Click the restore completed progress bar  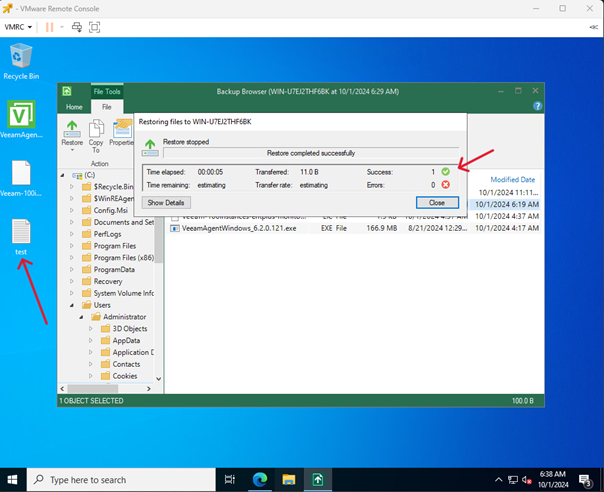pos(310,153)
